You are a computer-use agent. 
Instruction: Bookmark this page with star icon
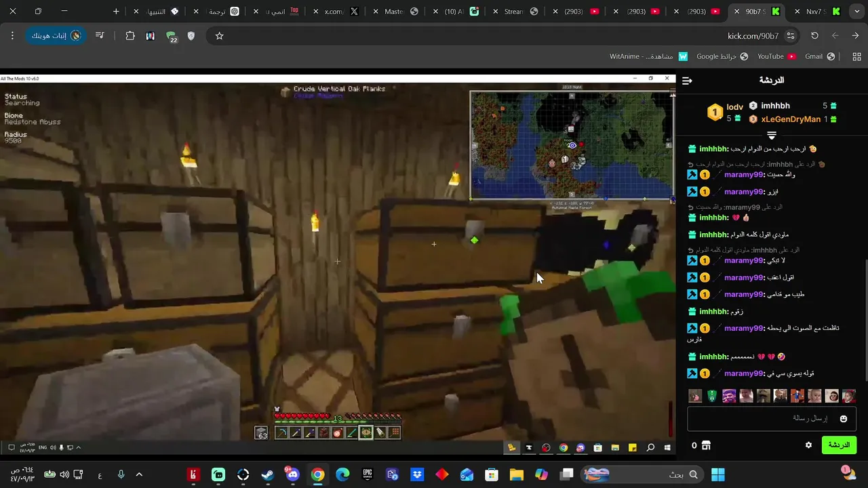coord(219,36)
